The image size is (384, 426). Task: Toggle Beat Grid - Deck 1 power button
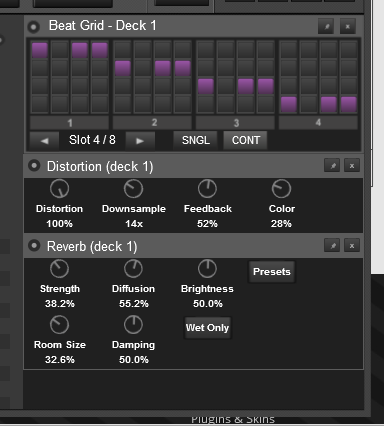[x=34, y=27]
